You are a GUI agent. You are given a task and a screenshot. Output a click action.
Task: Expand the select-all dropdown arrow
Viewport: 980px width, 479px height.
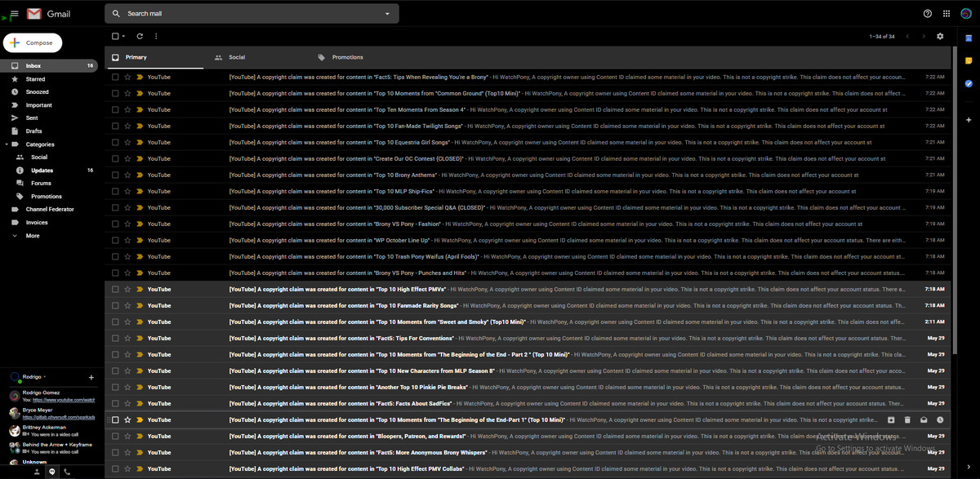tap(123, 36)
